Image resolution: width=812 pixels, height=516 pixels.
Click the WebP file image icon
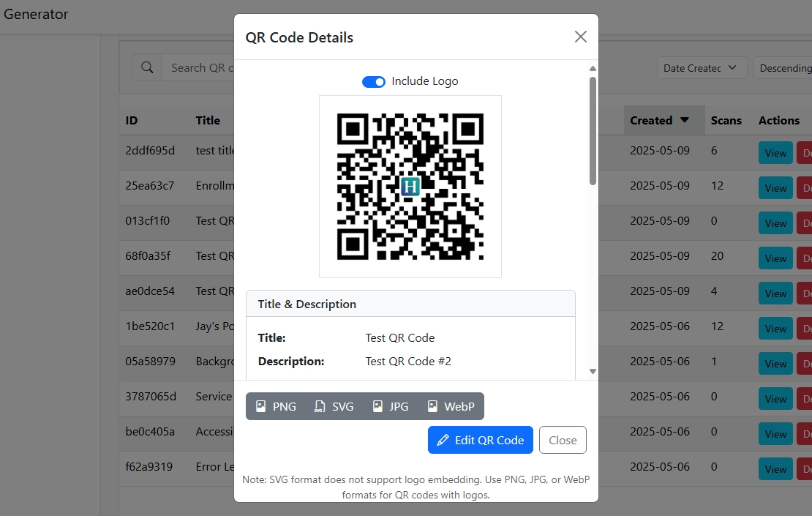432,407
